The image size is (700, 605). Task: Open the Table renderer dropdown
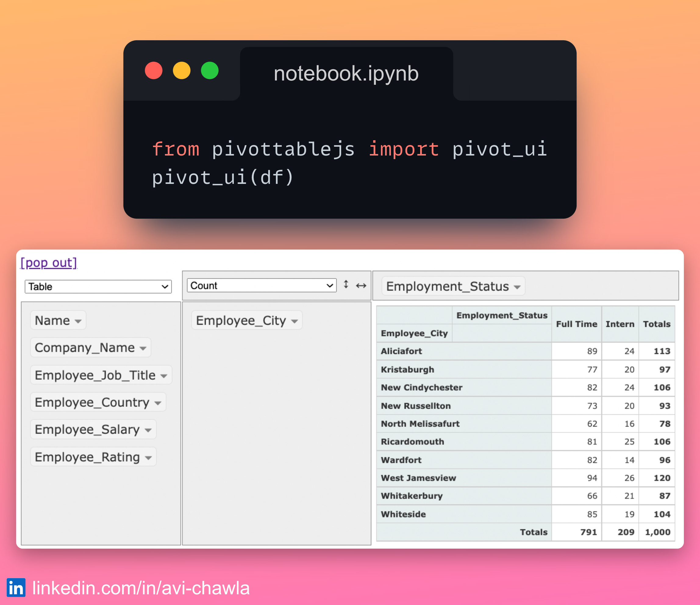pos(98,286)
